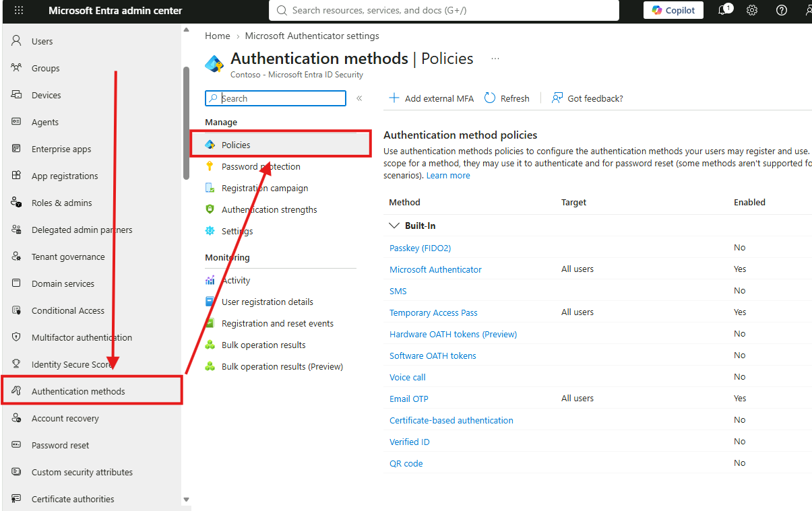Viewport: 812px width, 511px height.
Task: Go to Home breadcrumb
Action: tap(218, 36)
